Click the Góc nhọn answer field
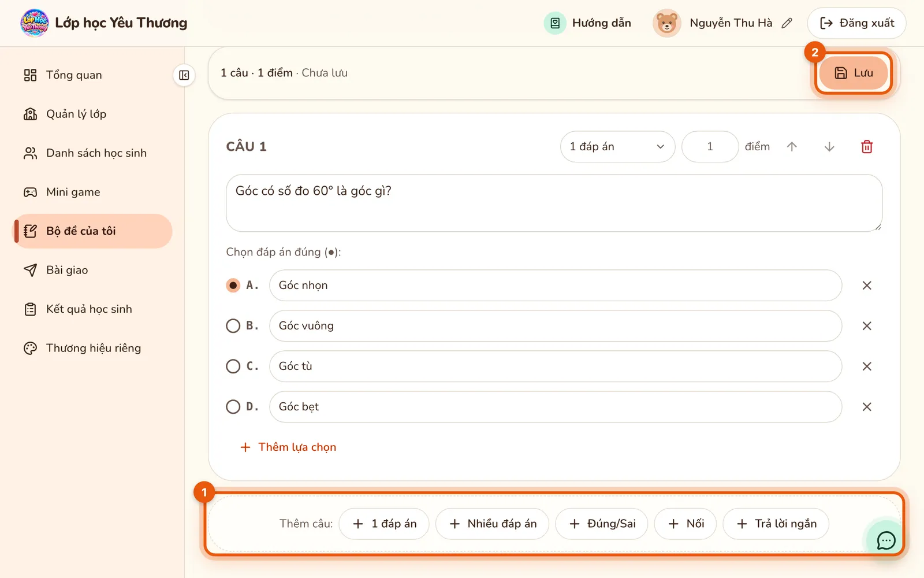924x578 pixels. coord(556,286)
